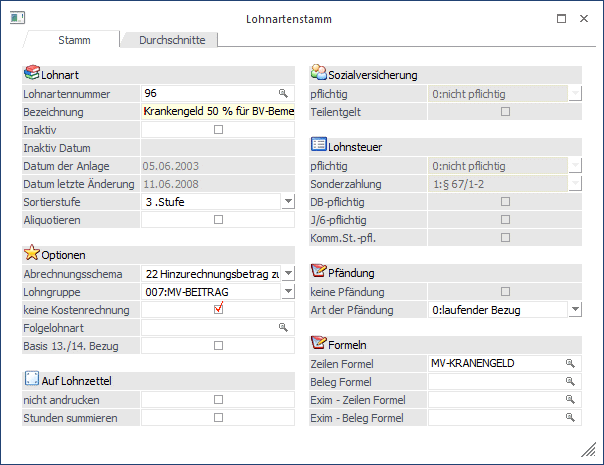
Task: Toggle the Stunden summieren checkbox
Action: [x=218, y=417]
